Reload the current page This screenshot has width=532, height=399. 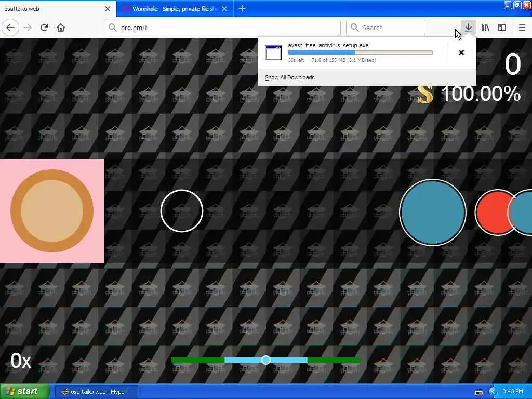click(44, 28)
